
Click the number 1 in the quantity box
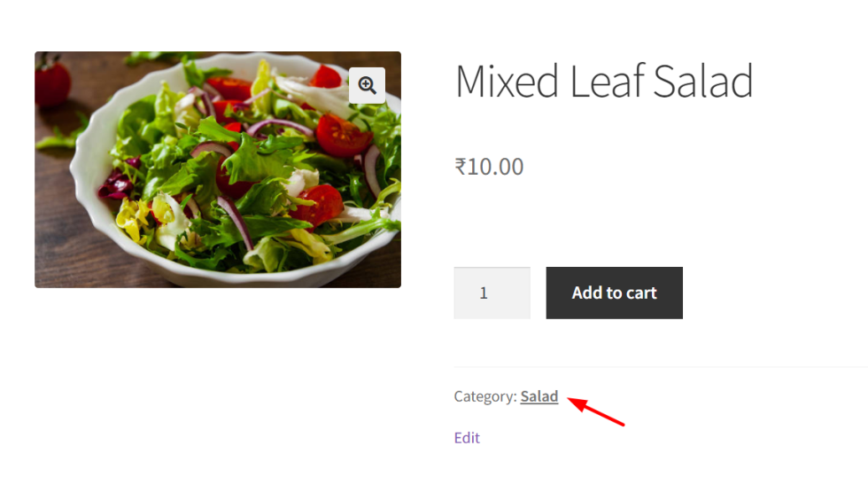click(x=484, y=293)
